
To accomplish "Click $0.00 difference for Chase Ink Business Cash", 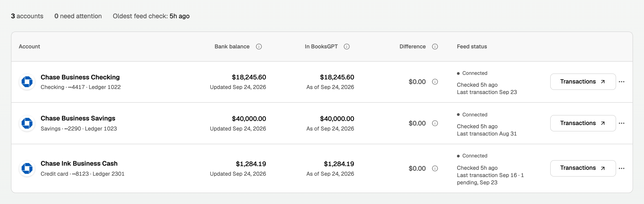I will 417,169.
